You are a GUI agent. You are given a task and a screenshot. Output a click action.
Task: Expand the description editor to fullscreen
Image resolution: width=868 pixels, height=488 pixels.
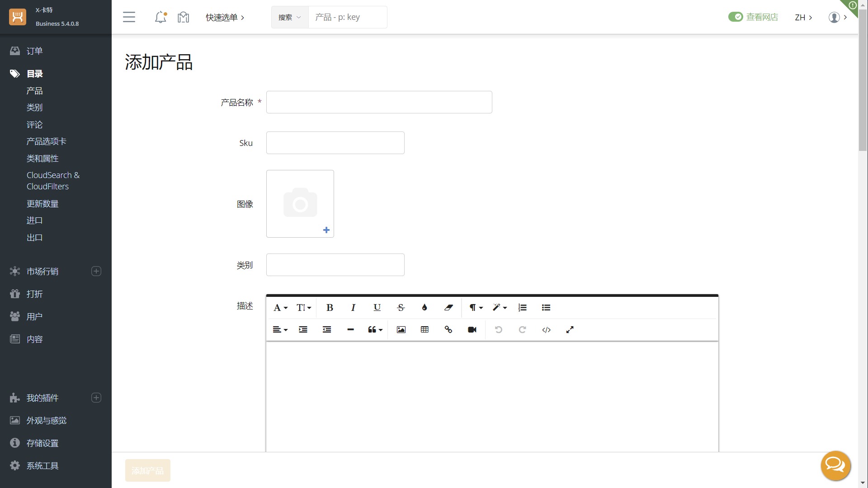pos(570,330)
